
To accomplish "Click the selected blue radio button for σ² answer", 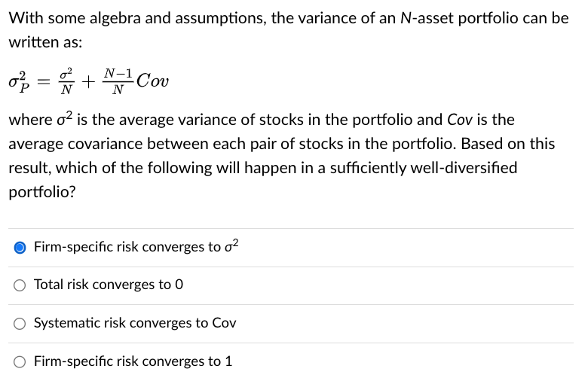I will [x=20, y=248].
